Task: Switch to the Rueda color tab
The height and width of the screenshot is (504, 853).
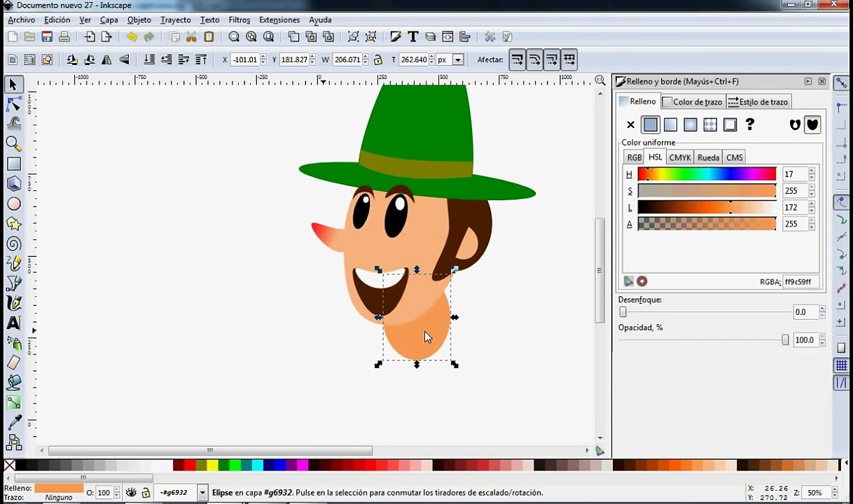Action: 708,157
